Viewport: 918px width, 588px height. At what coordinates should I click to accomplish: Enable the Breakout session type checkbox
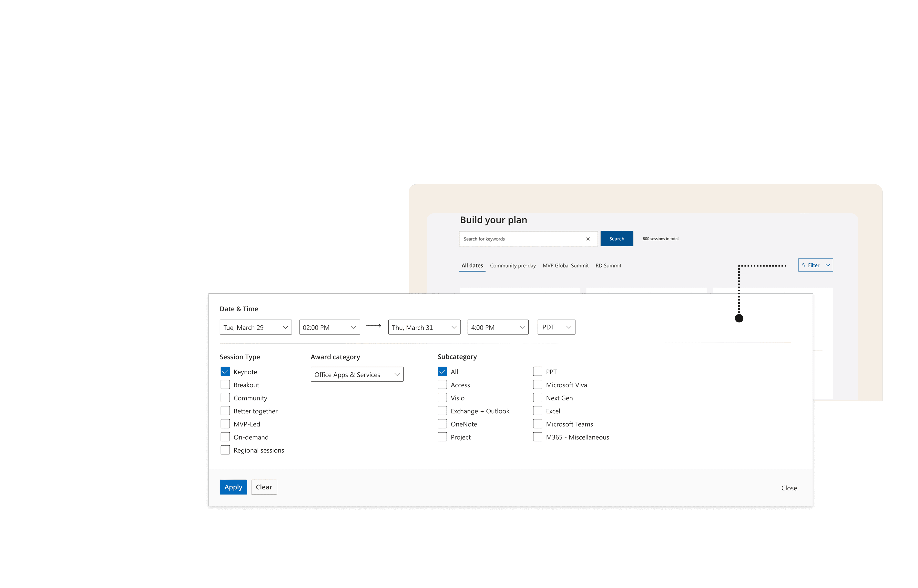pos(225,385)
